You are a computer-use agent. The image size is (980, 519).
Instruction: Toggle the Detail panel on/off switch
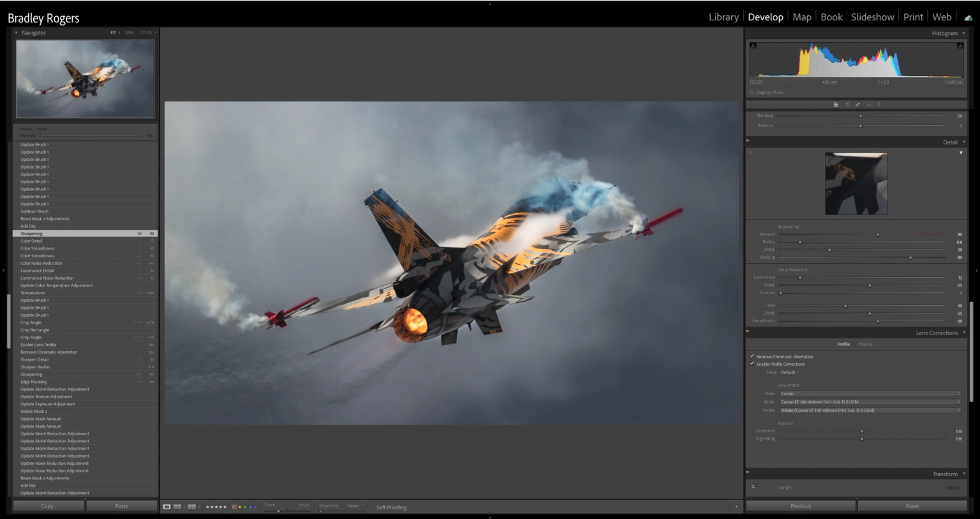(x=748, y=140)
